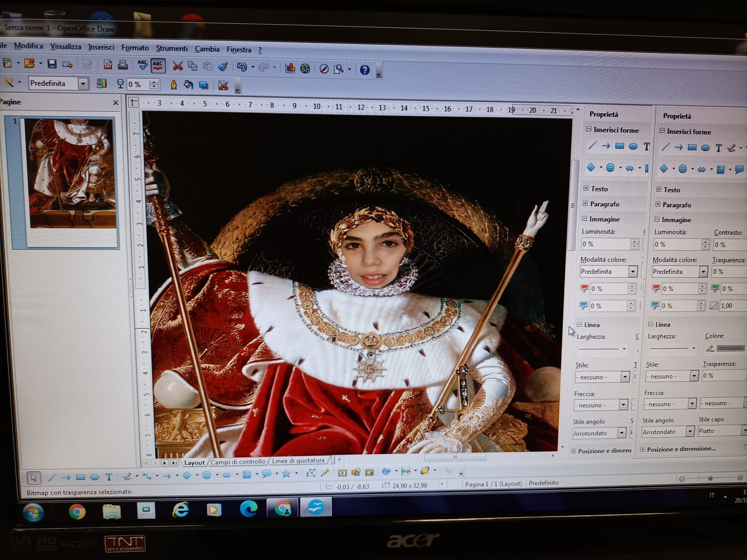Click the Color (RGB bars) toolbar icon

pyautogui.click(x=102, y=84)
